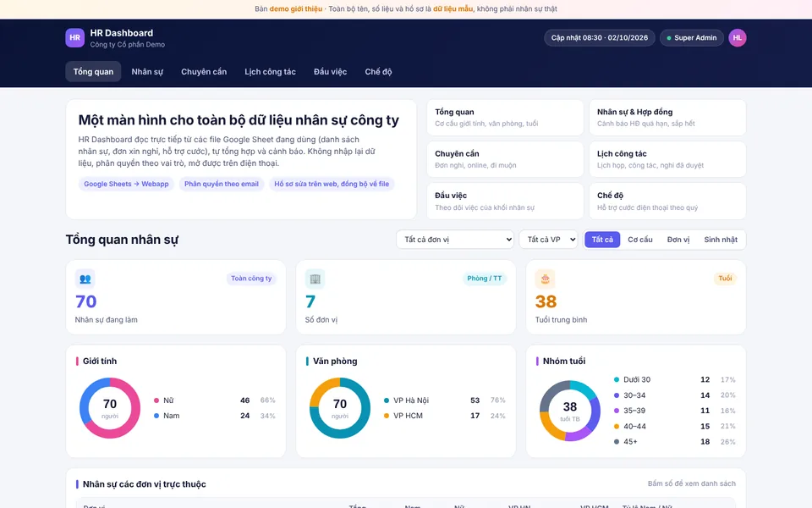Image resolution: width=812 pixels, height=508 pixels.
Task: Click the Nữ count 46
Action: click(x=245, y=400)
